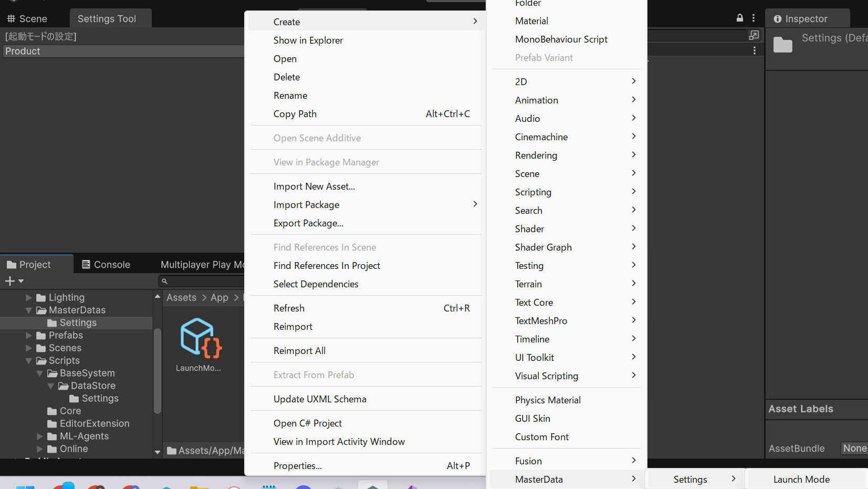Click the Settings folder icon in Inspector
This screenshot has height=489, width=868.
[783, 45]
